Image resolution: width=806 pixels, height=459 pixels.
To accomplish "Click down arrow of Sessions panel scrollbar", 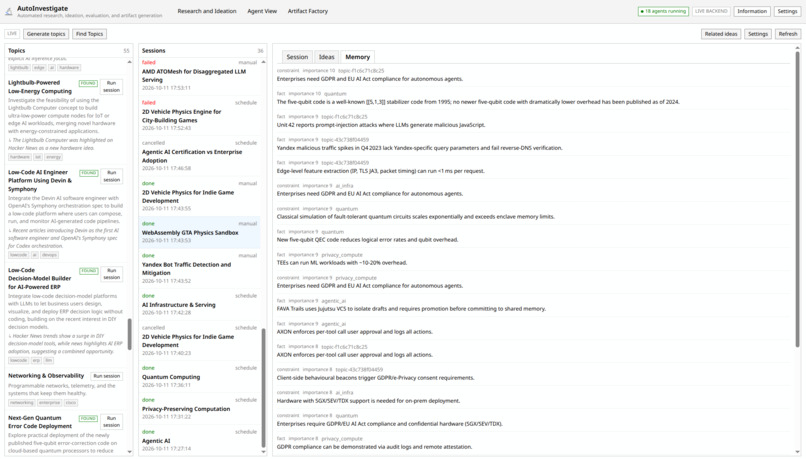I will click(x=264, y=452).
